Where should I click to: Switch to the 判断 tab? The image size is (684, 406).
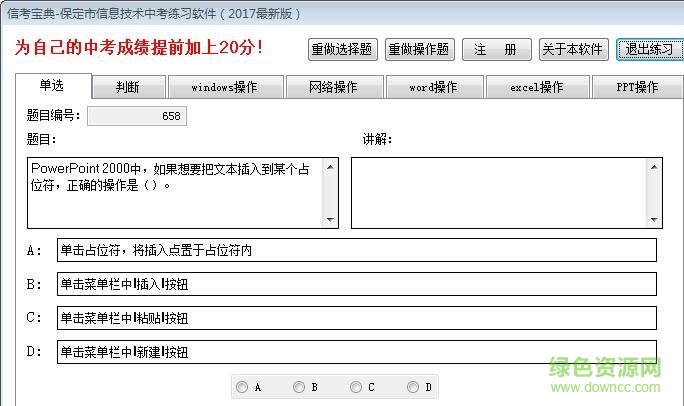(129, 87)
